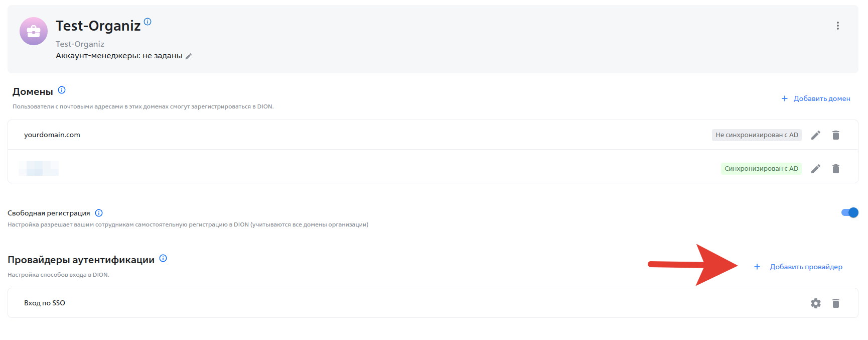Click the green Синхронизирован с AD badge

tap(761, 169)
